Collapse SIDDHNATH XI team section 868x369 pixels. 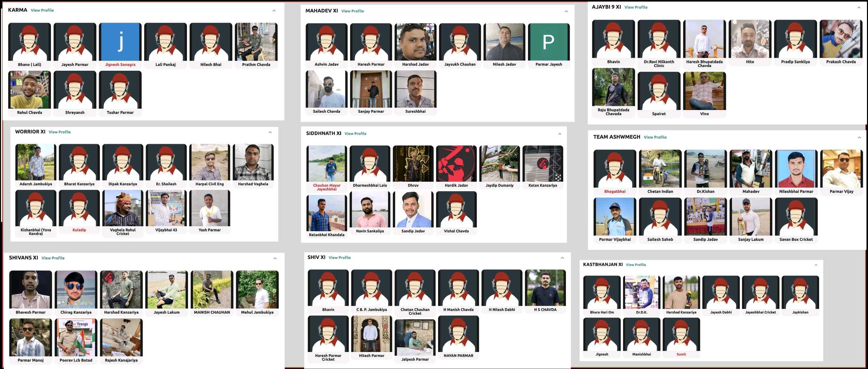click(560, 134)
